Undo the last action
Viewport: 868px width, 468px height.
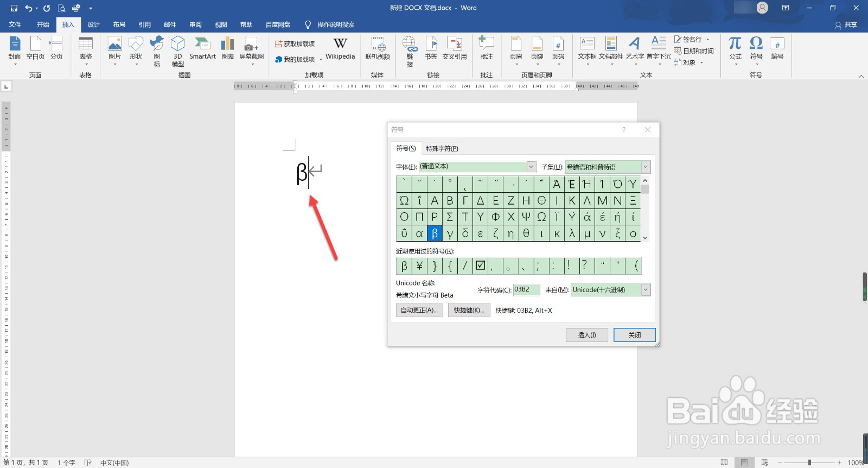[x=29, y=8]
